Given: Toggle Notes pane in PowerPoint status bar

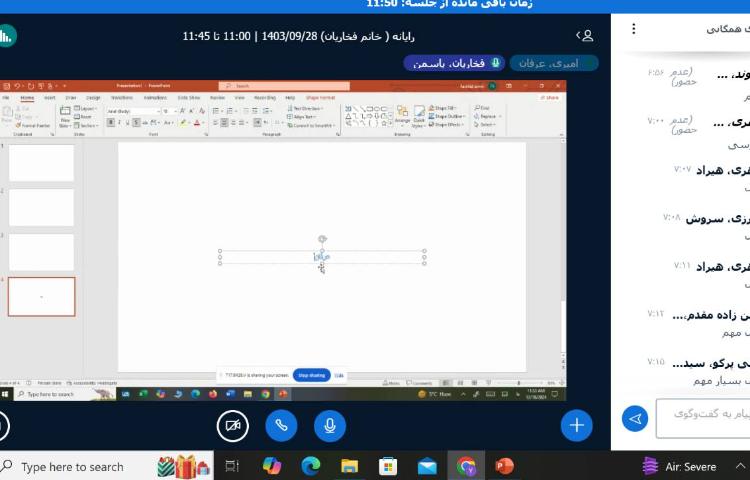Looking at the screenshot, I should point(391,383).
